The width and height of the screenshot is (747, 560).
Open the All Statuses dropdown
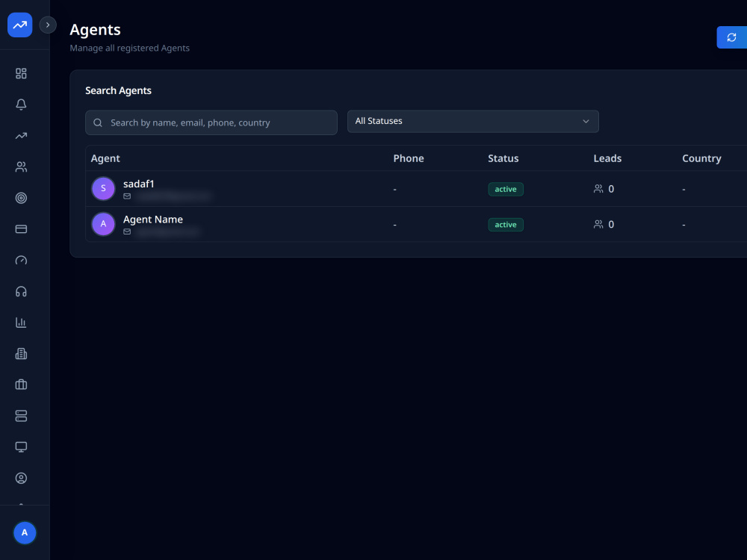click(x=473, y=121)
